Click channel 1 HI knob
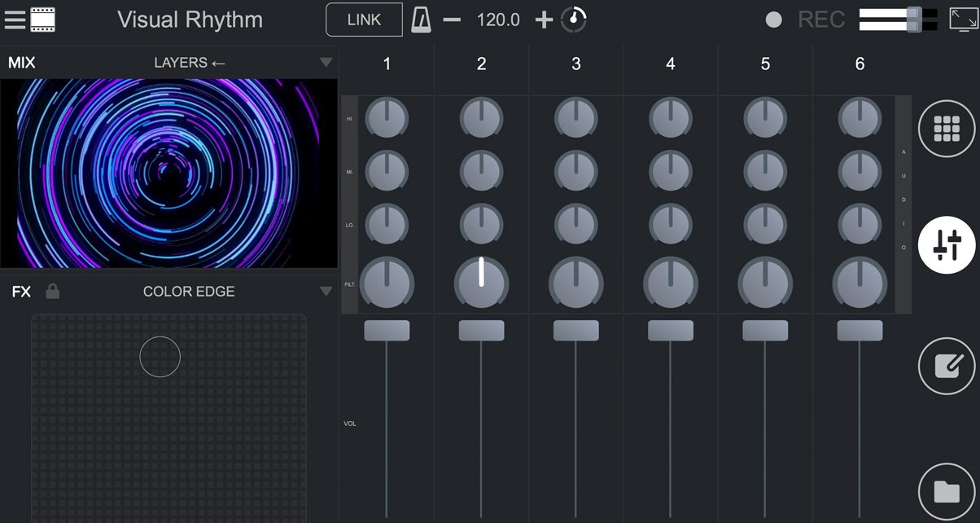The width and height of the screenshot is (980, 523). tap(387, 119)
